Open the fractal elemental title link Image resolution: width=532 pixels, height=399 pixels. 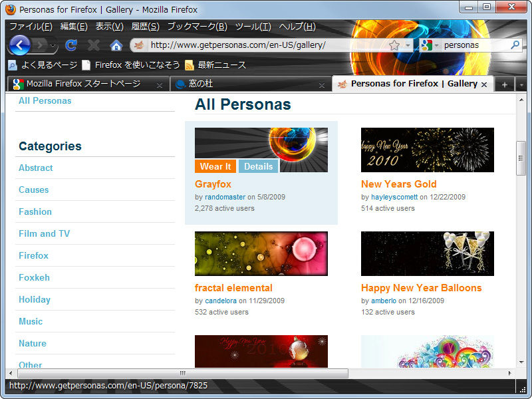point(233,288)
